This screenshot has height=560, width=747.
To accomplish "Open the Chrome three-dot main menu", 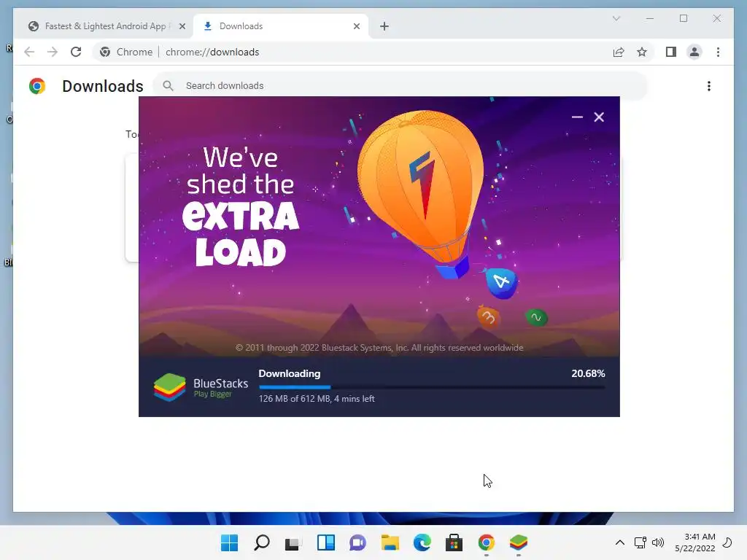I will (x=718, y=52).
